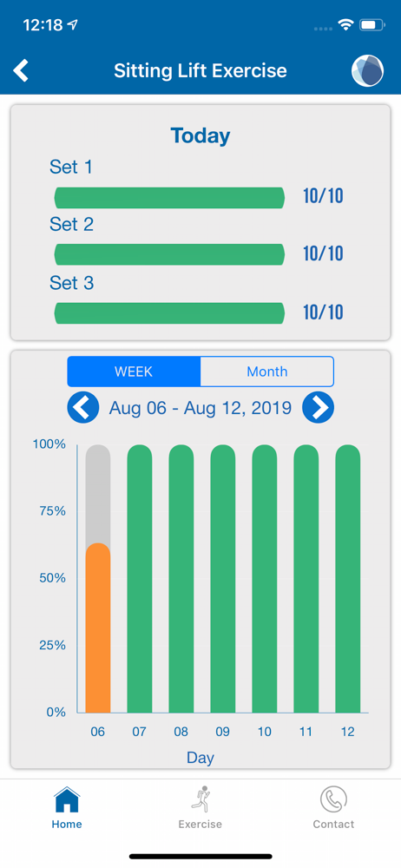The image size is (401, 868).
Task: Select the Set 1 progress bar
Action: [169, 198]
